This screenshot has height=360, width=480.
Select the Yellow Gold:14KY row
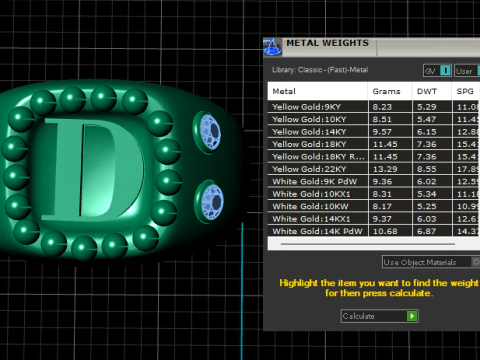point(374,132)
